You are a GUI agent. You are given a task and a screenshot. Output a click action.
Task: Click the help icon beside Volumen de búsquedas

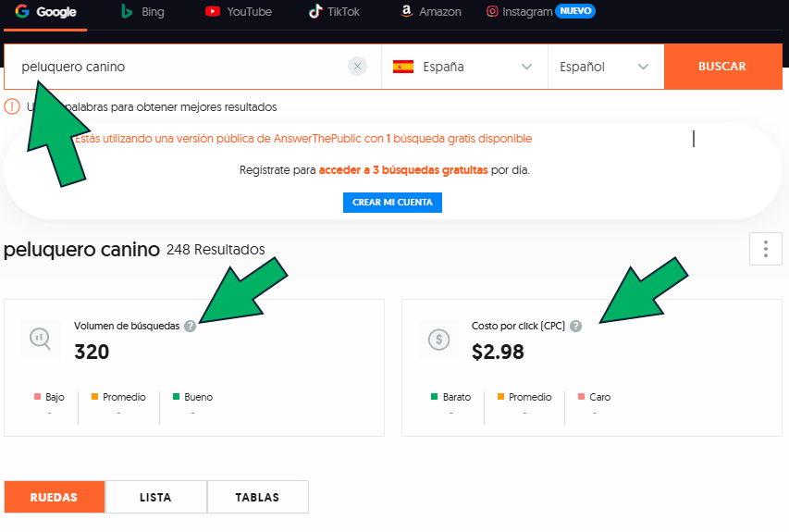(190, 326)
